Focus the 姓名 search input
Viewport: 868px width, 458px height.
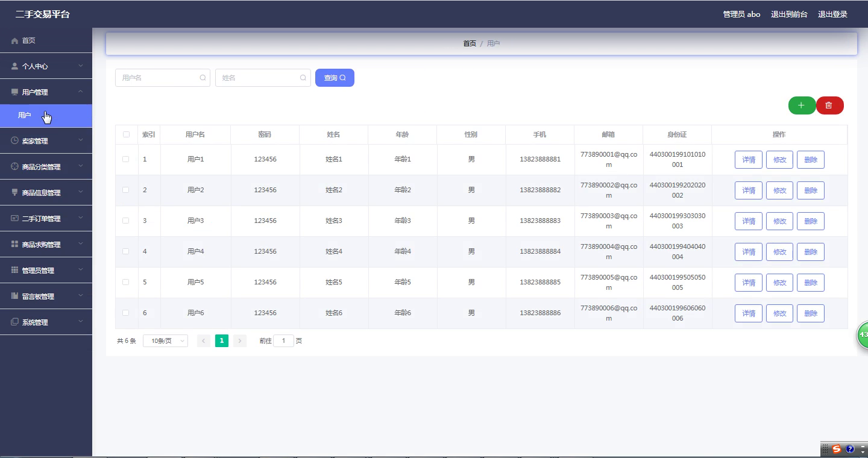point(263,78)
